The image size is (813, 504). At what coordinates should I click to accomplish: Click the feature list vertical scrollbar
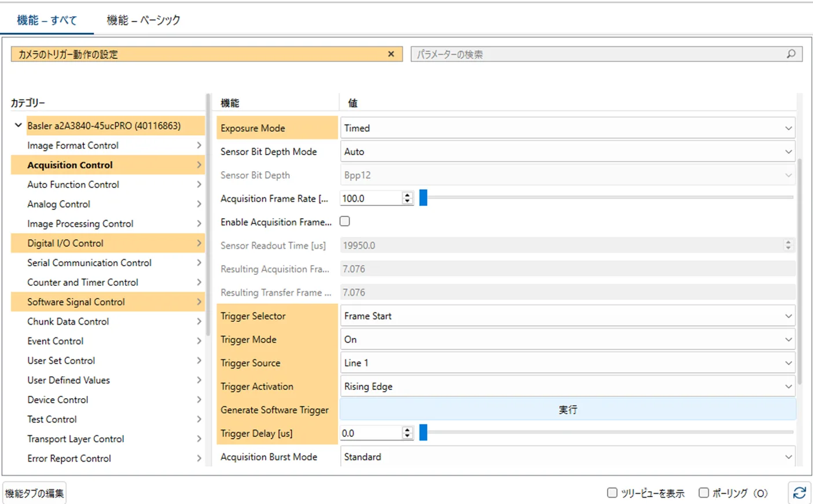[800, 272]
